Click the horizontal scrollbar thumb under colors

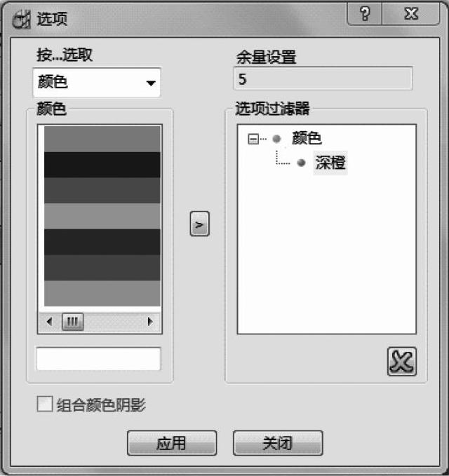(72, 322)
